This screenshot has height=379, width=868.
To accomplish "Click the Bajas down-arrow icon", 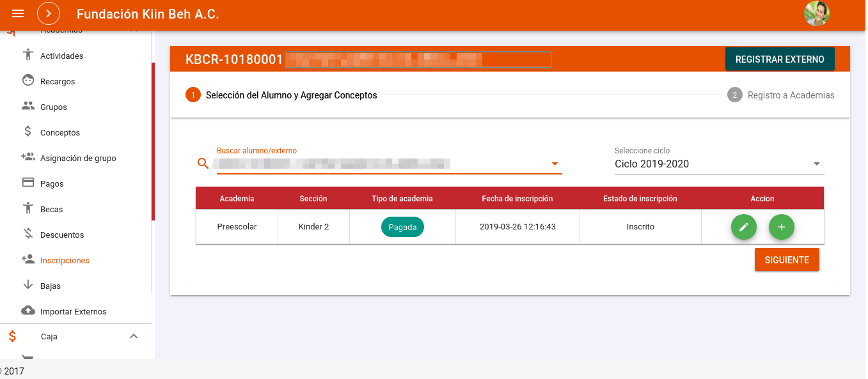I will click(28, 286).
